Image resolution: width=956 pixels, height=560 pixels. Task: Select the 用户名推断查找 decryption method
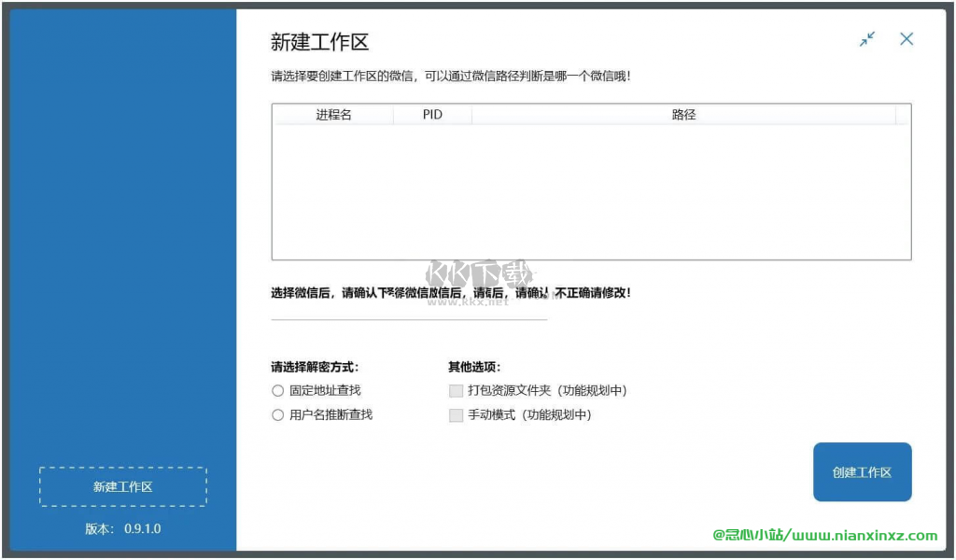(x=277, y=414)
